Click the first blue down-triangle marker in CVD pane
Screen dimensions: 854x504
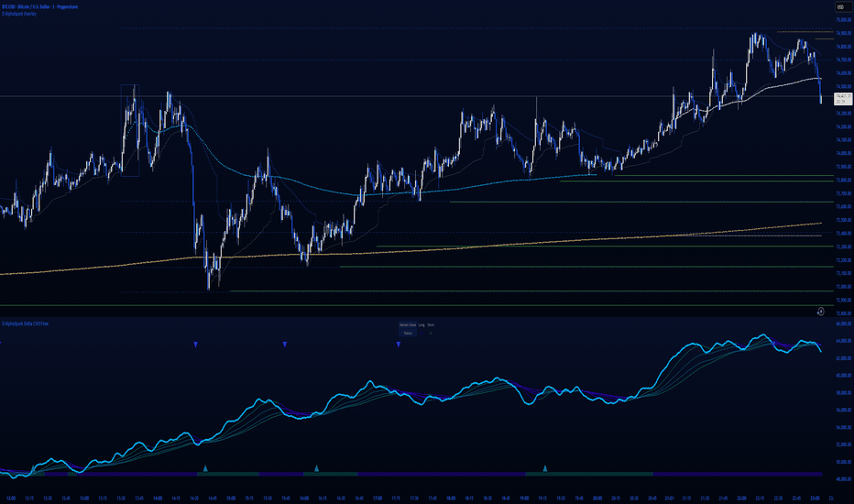click(x=195, y=344)
